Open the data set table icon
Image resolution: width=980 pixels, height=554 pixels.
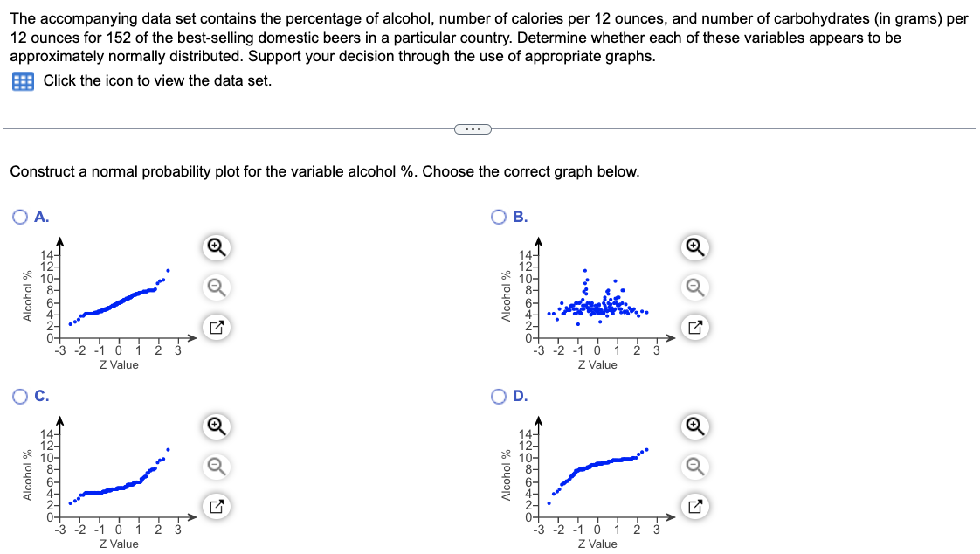coord(24,81)
